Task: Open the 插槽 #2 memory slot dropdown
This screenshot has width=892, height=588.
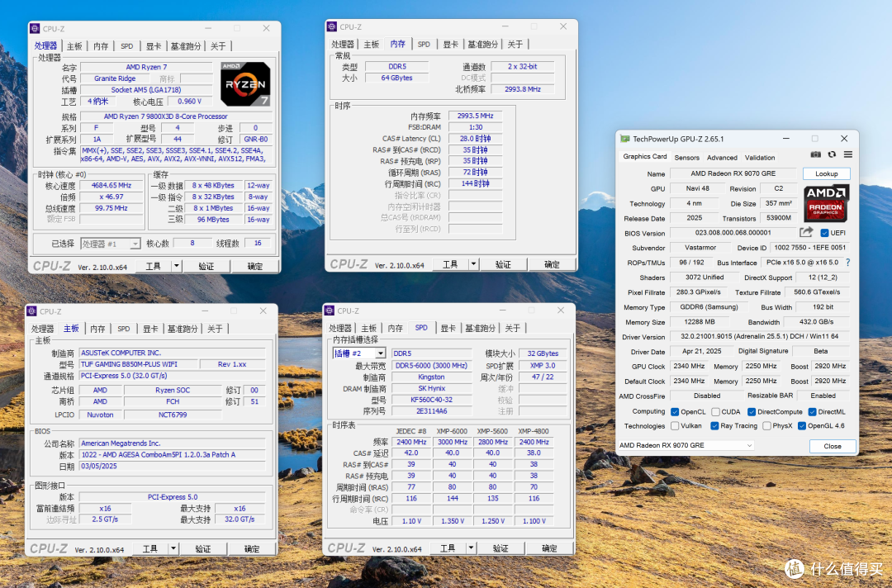Action: point(382,353)
